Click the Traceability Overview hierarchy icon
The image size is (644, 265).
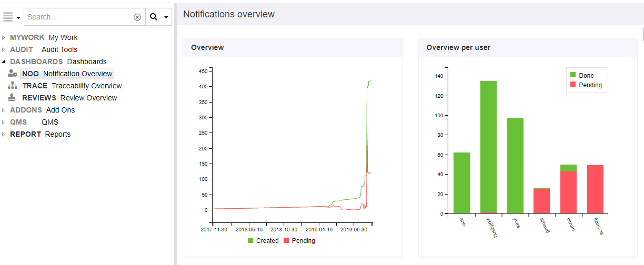(x=13, y=86)
